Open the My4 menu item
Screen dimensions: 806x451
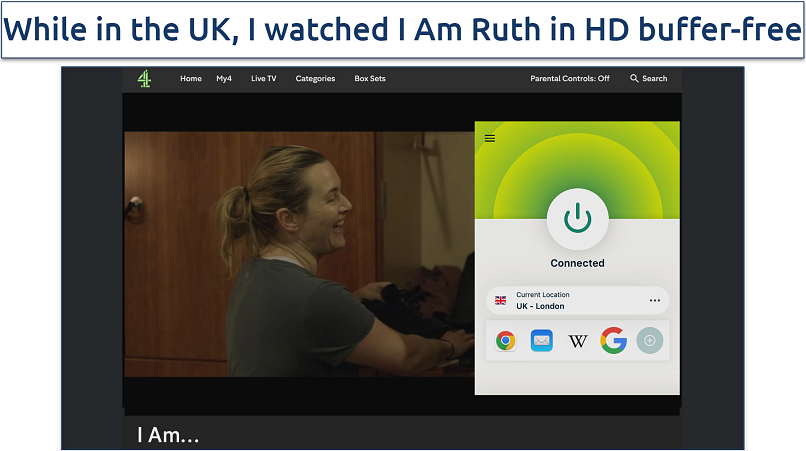click(x=224, y=78)
